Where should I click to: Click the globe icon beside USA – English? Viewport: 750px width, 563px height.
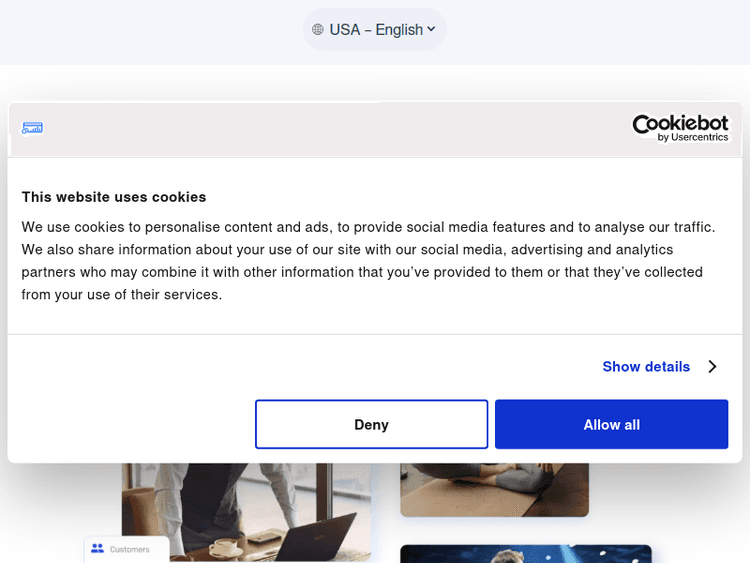[x=318, y=30]
